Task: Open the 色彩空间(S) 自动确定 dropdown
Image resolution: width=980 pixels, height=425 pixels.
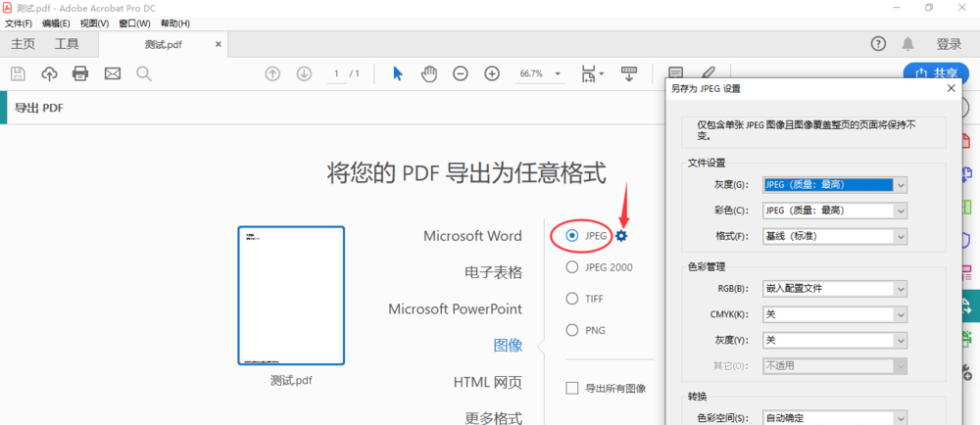Action: 835,418
